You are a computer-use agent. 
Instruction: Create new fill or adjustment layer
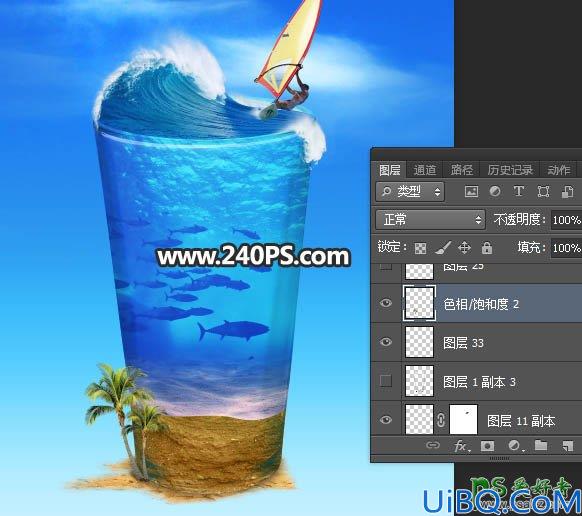(x=515, y=445)
